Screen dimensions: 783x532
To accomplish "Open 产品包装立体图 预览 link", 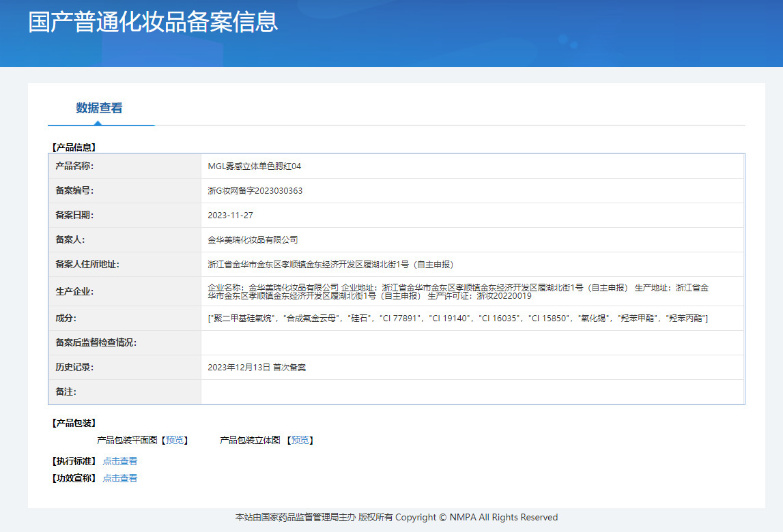I will (x=300, y=441).
